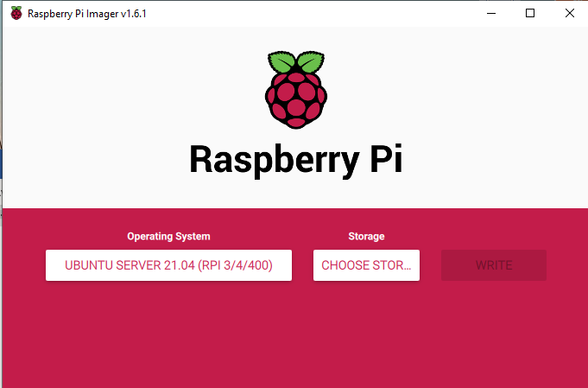Click the 'Raspberry Pi' heading text

[296, 160]
